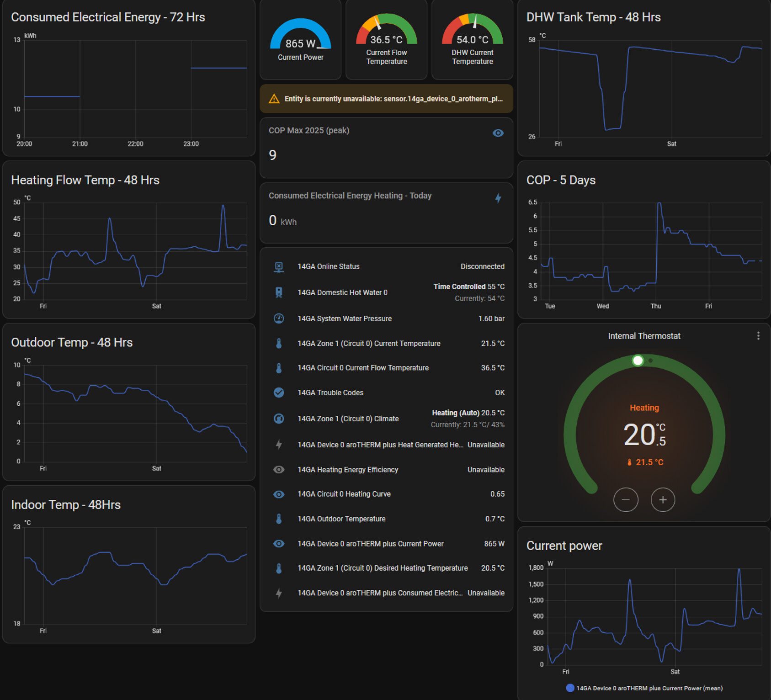Click the entity unavailable warning banner
Viewport: 771px width, 700px height.
coord(386,99)
